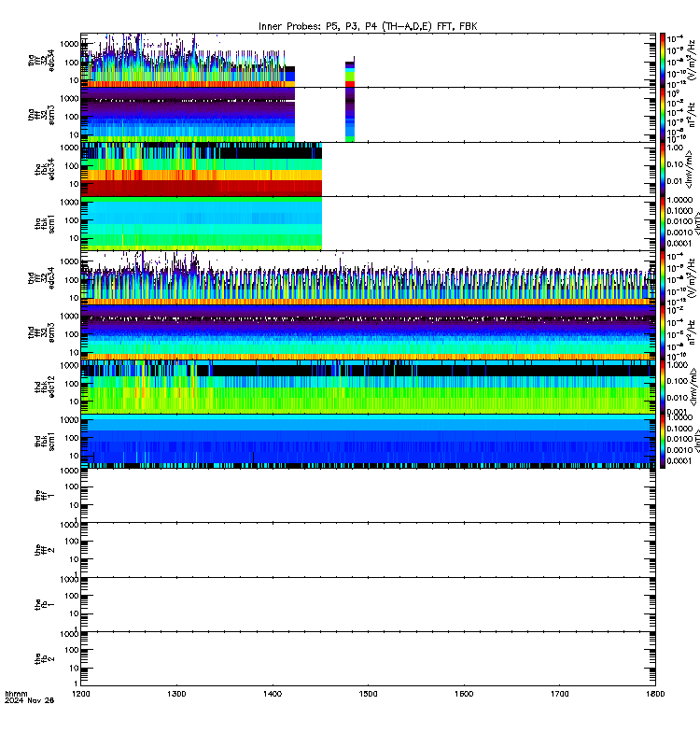
Task: Click the 'thd fbk scm1' y-axis title
Action: click(45, 441)
